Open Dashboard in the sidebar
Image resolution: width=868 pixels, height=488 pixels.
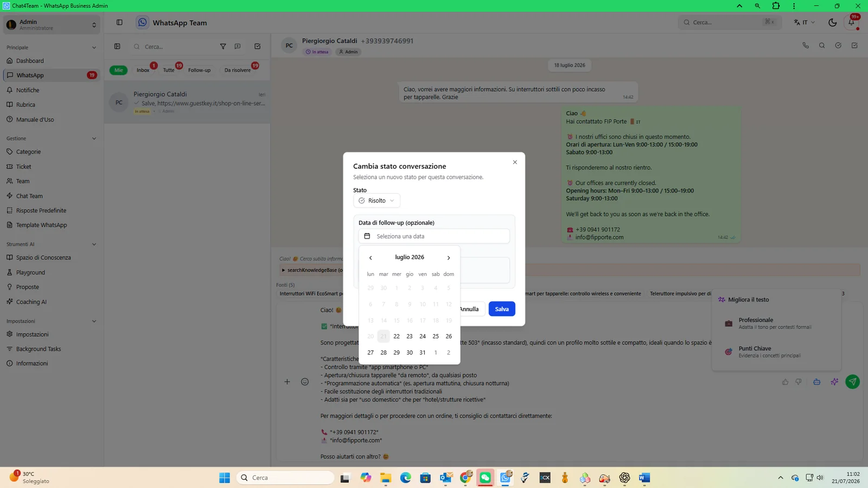tap(52, 61)
